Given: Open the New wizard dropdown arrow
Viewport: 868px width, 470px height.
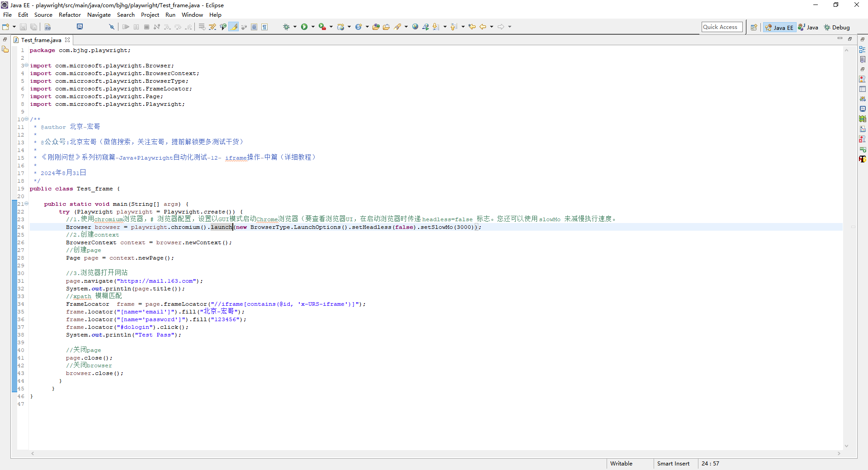Looking at the screenshot, I should [14, 27].
